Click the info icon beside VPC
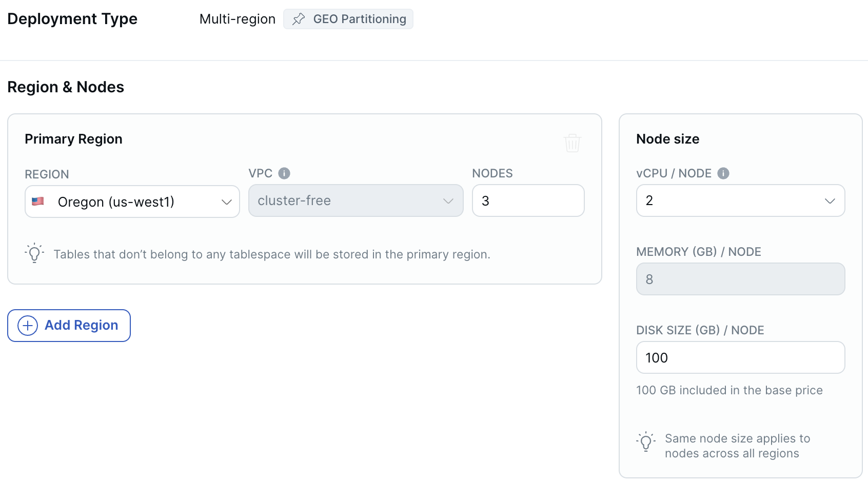868x483 pixels. click(x=284, y=173)
